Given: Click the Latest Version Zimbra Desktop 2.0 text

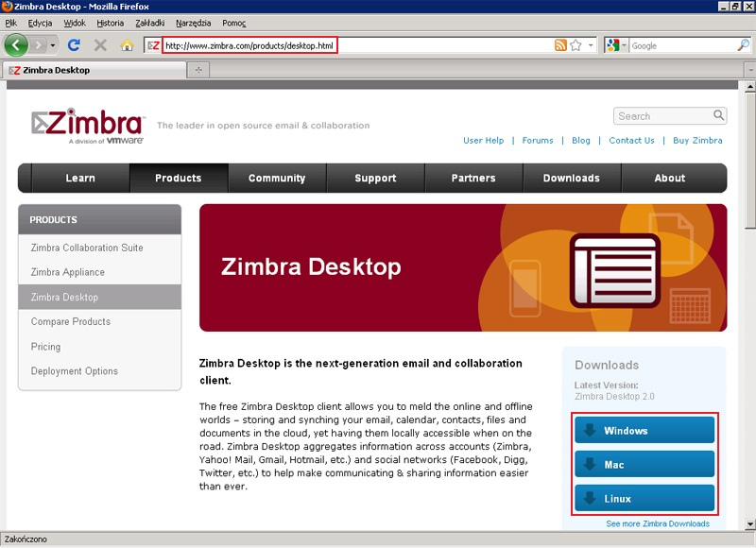Looking at the screenshot, I should pyautogui.click(x=614, y=391).
